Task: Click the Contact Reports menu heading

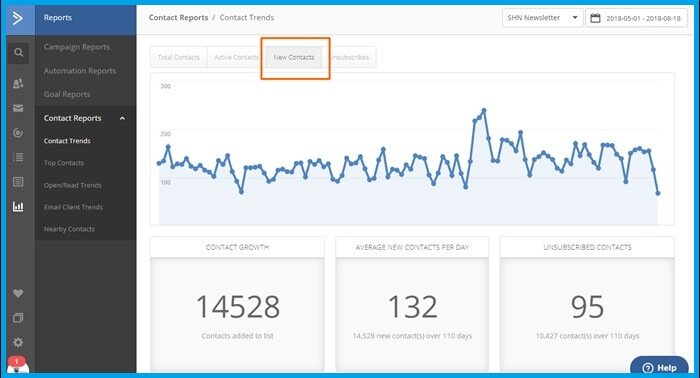Action: click(x=72, y=118)
